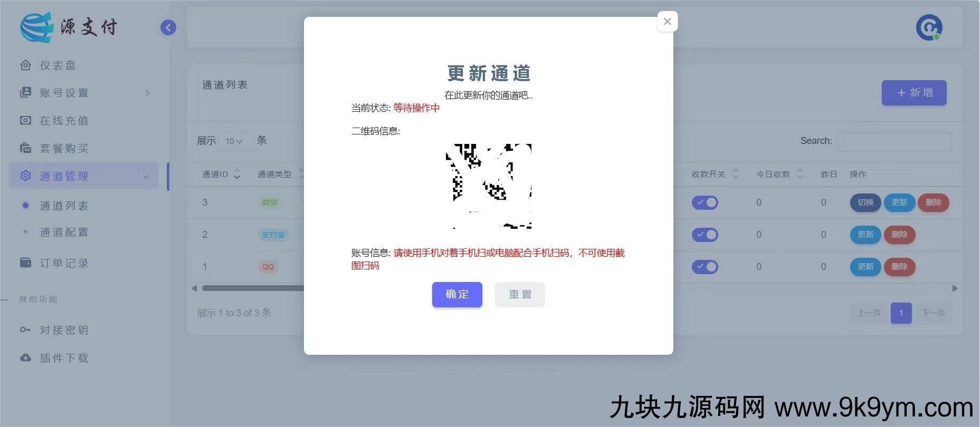Click the 重置 button in dialog

tap(520, 294)
